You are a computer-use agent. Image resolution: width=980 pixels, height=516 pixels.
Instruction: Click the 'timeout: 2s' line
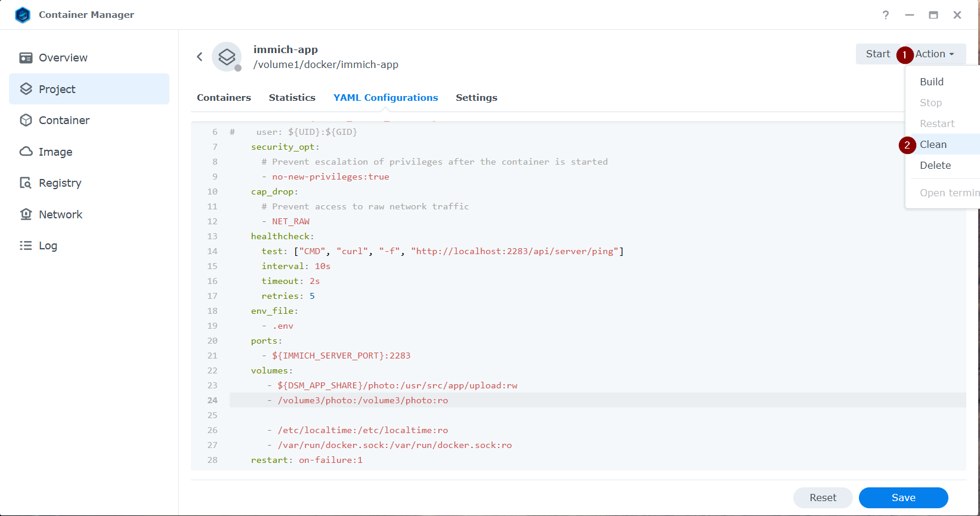(x=290, y=281)
